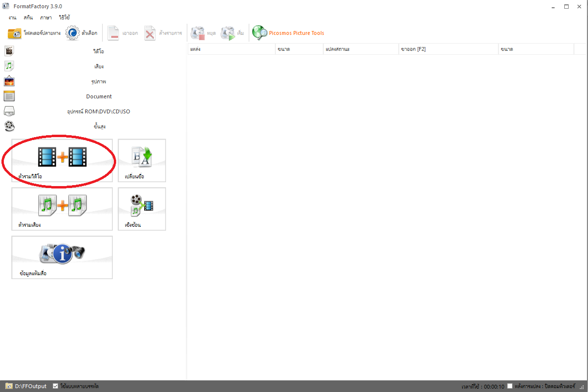Click the Stop conversion icon (หยุด)

(198, 33)
